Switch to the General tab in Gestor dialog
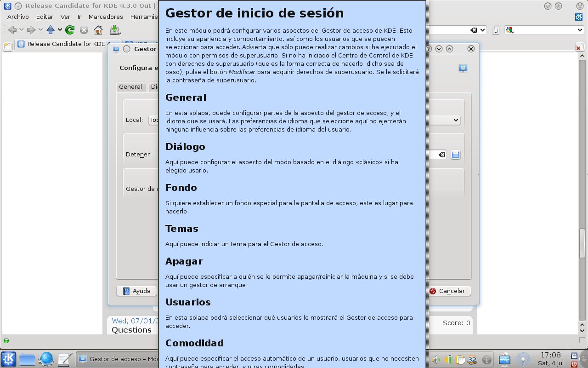Viewport: 588px width, 368px height. click(130, 87)
